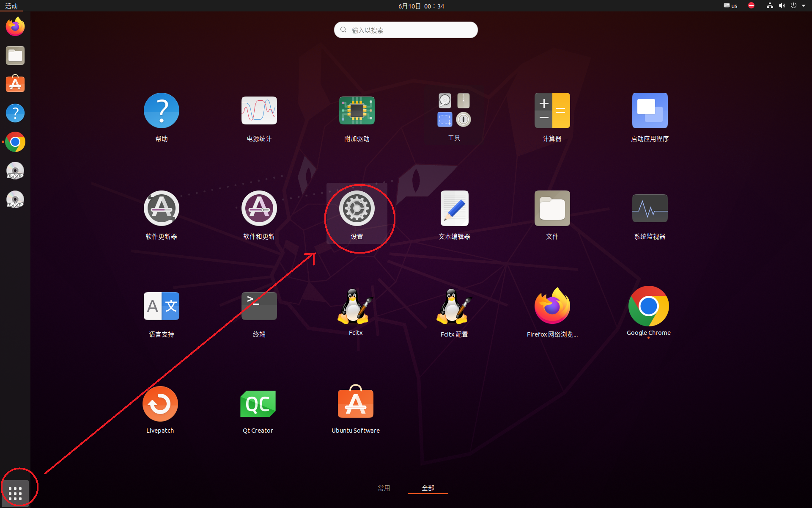812x508 pixels.
Task: Open the date and time clock menu
Action: pos(421,6)
